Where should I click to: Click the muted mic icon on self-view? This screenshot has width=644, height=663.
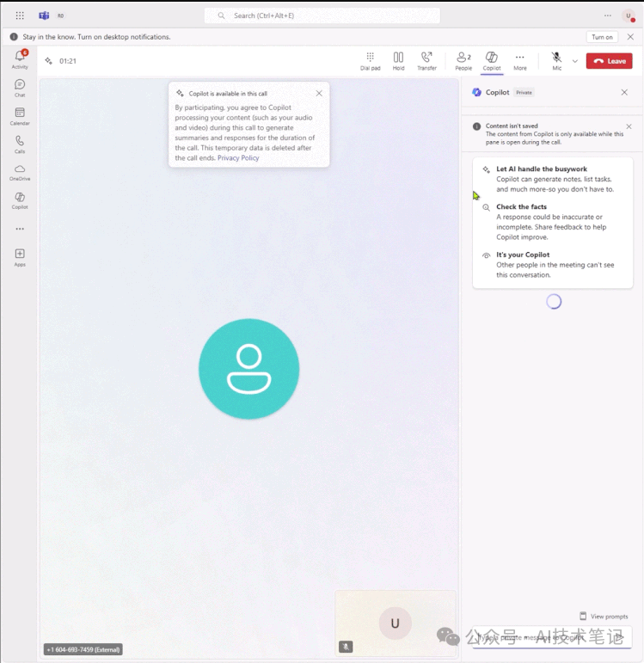click(x=346, y=647)
